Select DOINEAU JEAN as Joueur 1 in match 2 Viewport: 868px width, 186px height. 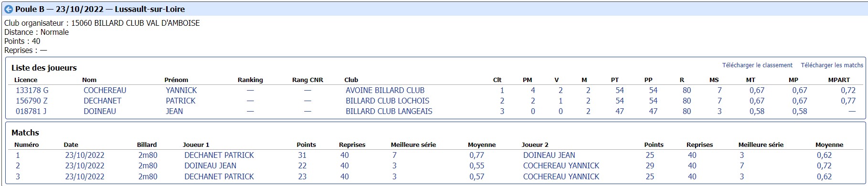[210, 165]
